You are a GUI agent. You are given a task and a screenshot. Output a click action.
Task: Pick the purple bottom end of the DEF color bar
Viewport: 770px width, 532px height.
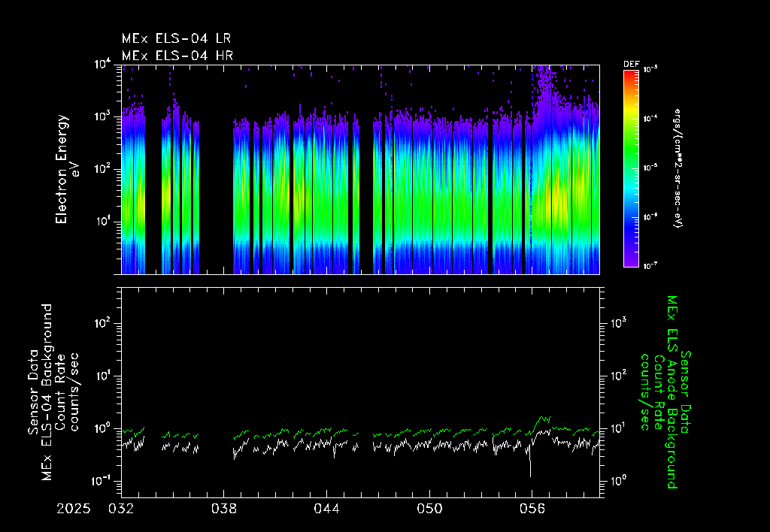(x=631, y=262)
